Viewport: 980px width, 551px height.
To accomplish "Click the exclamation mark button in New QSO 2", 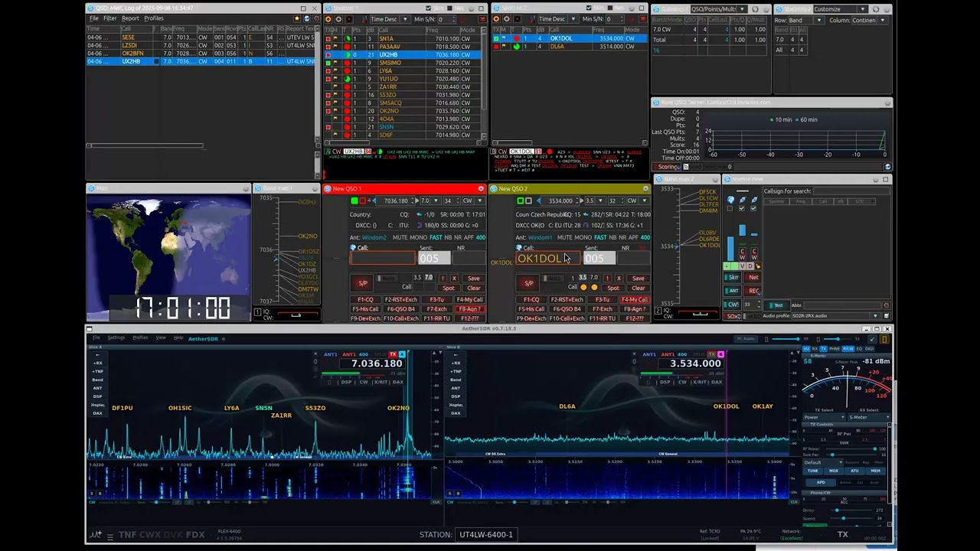I will (x=606, y=279).
